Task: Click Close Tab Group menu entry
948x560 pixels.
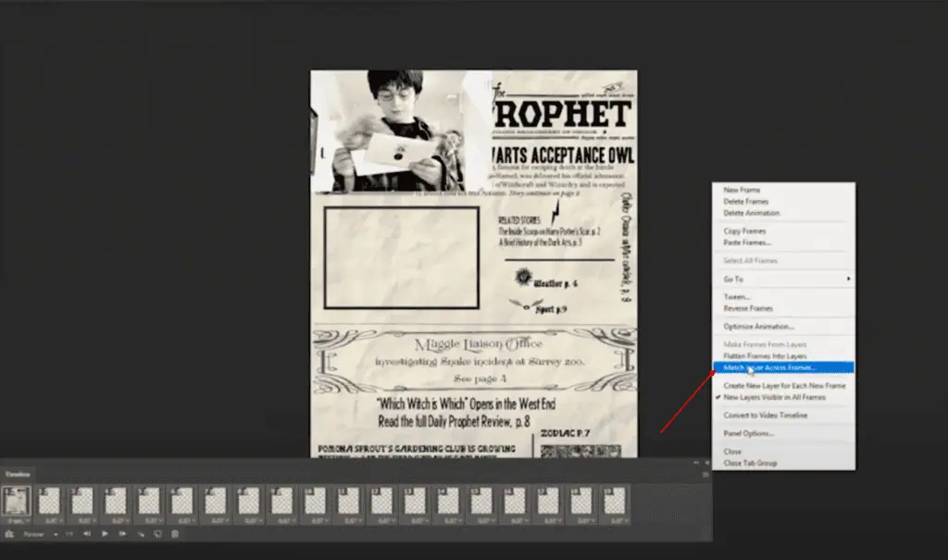Action: click(x=750, y=463)
